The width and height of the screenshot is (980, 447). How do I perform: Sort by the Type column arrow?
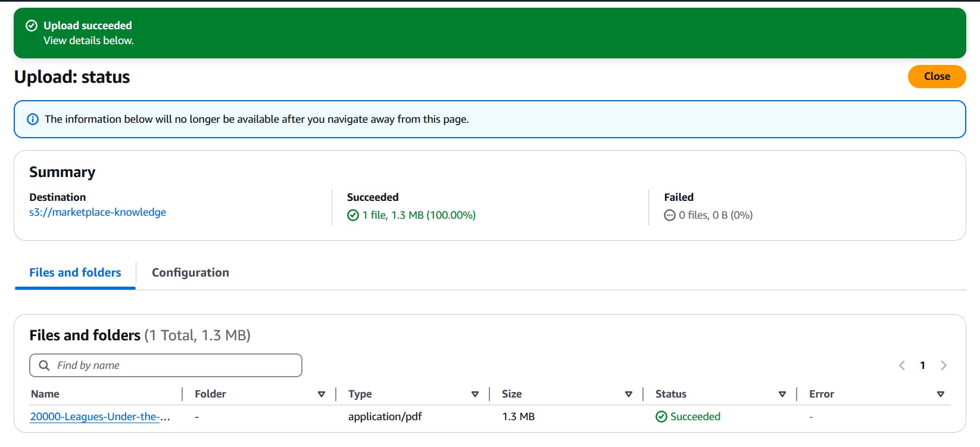click(475, 394)
